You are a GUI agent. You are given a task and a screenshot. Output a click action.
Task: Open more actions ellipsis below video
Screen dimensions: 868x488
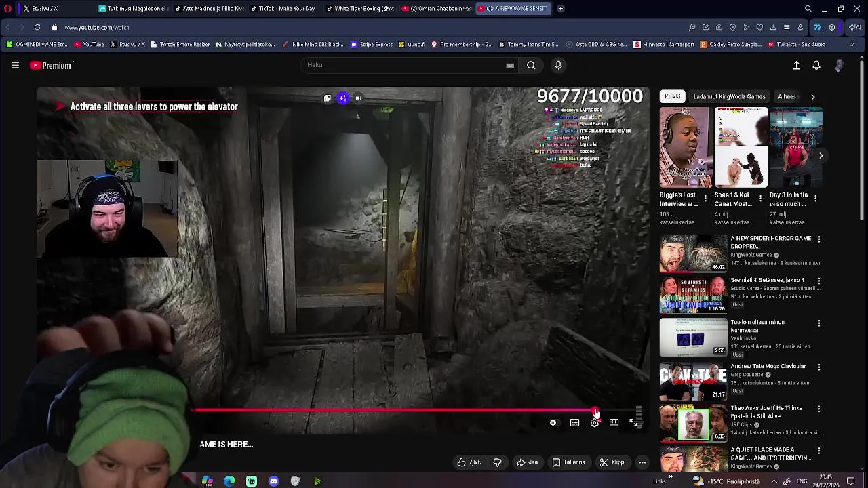(x=642, y=462)
